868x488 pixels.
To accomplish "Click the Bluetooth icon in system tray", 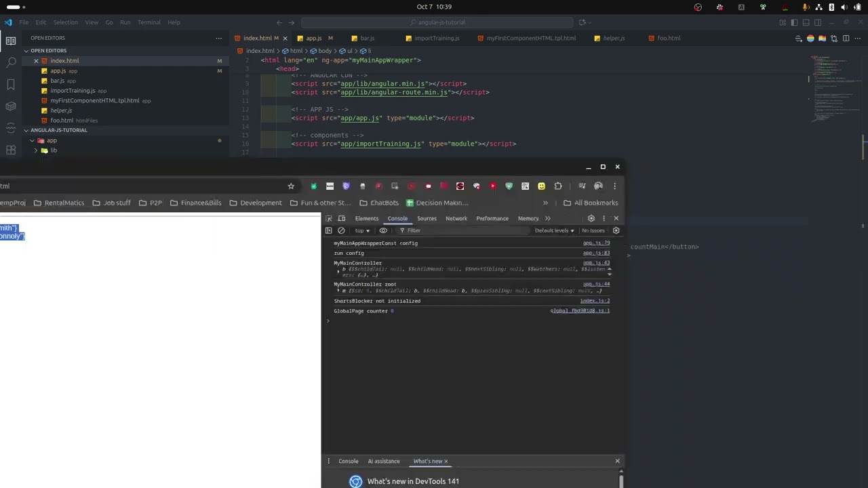I will [x=831, y=7].
